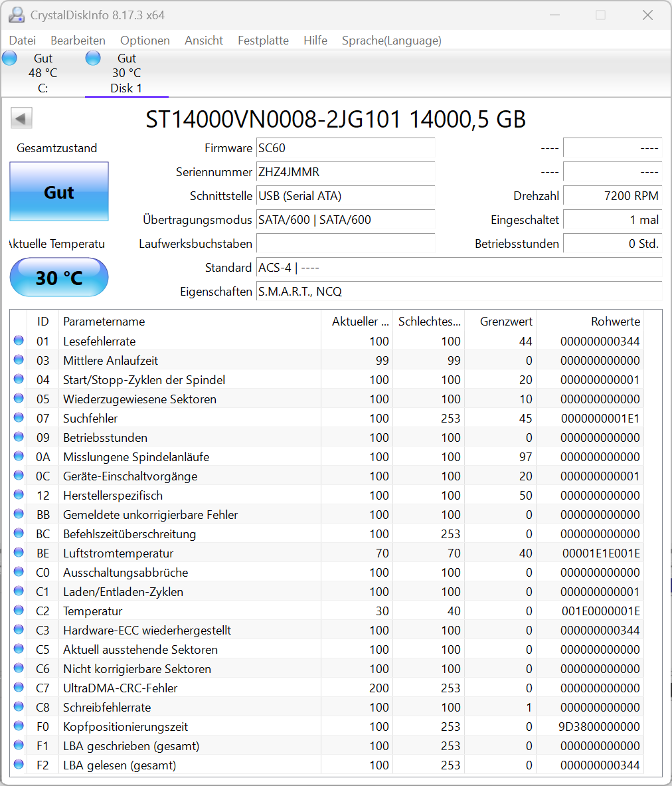This screenshot has width=672, height=786.
Task: Click status orb of C2 Temperatur row
Action: [x=19, y=610]
